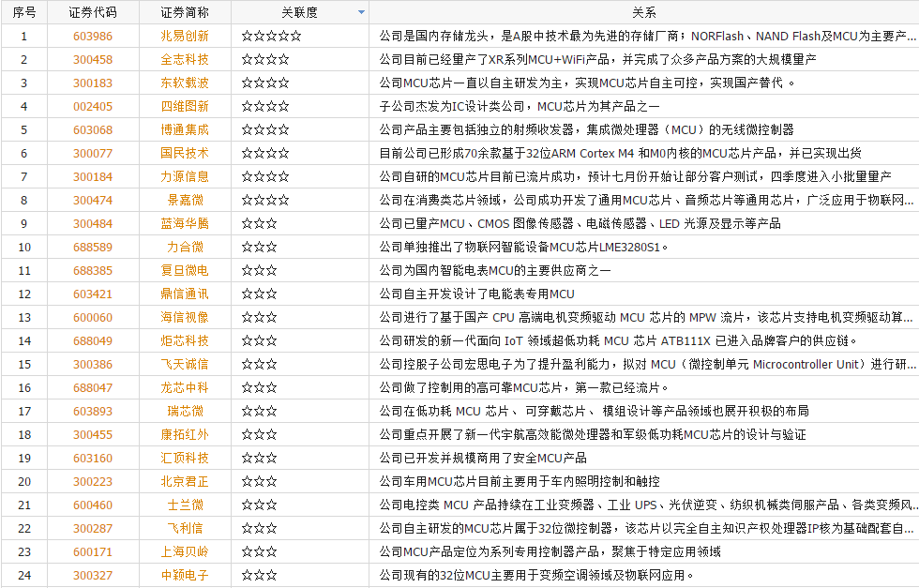Open stock code 300184

[x=93, y=176]
